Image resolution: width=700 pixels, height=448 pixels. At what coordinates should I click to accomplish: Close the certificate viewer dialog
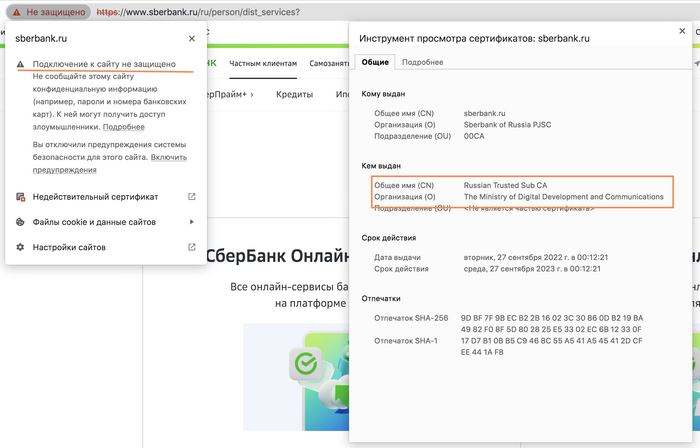point(682,31)
